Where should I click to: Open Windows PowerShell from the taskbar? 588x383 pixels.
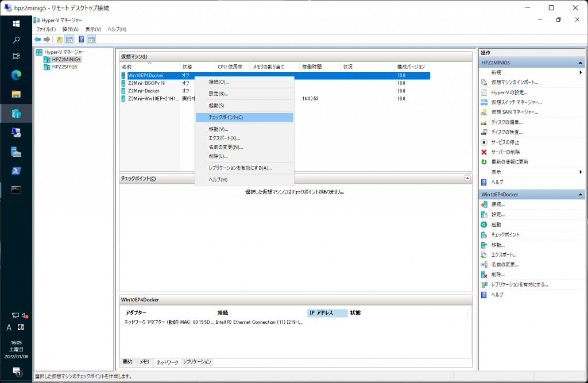click(16, 171)
